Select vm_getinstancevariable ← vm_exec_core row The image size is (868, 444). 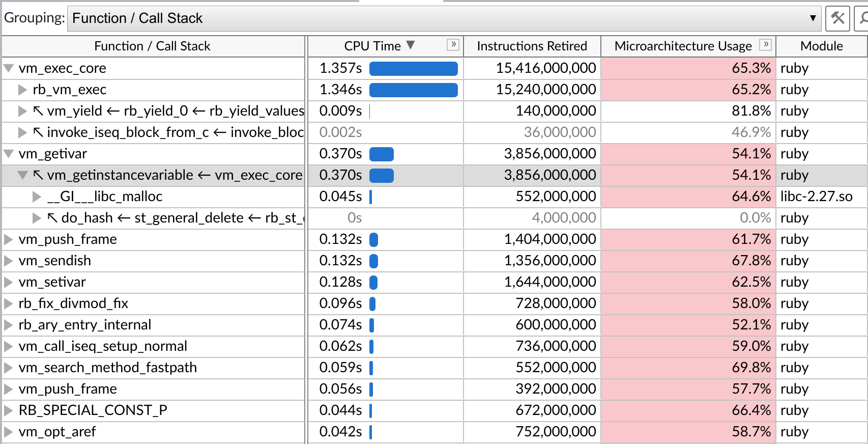point(168,175)
